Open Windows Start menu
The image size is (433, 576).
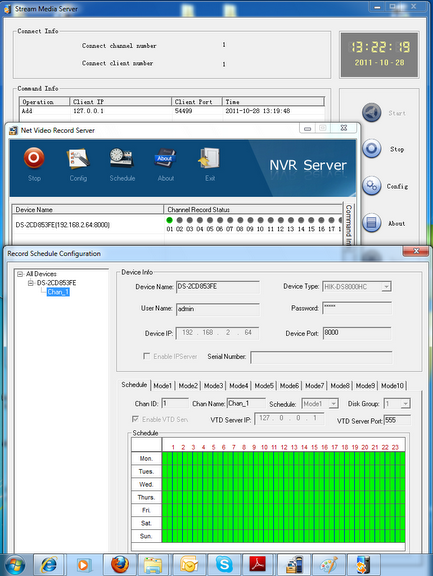(15, 565)
